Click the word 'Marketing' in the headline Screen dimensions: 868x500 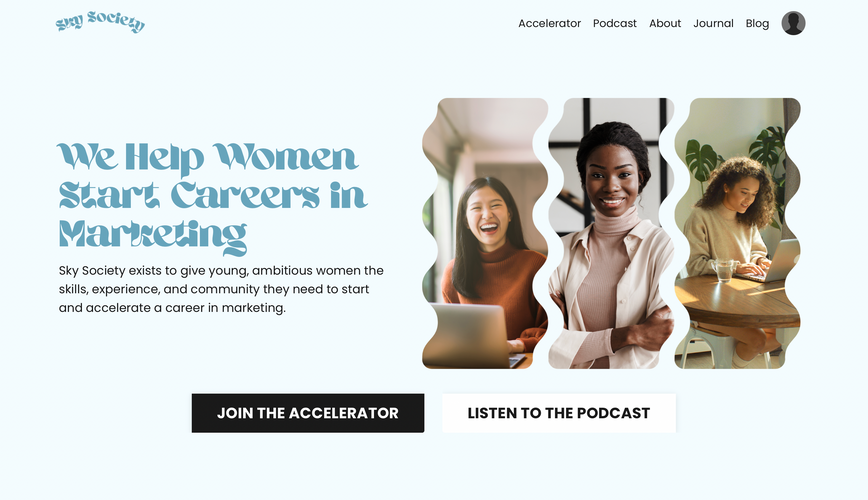152,236
